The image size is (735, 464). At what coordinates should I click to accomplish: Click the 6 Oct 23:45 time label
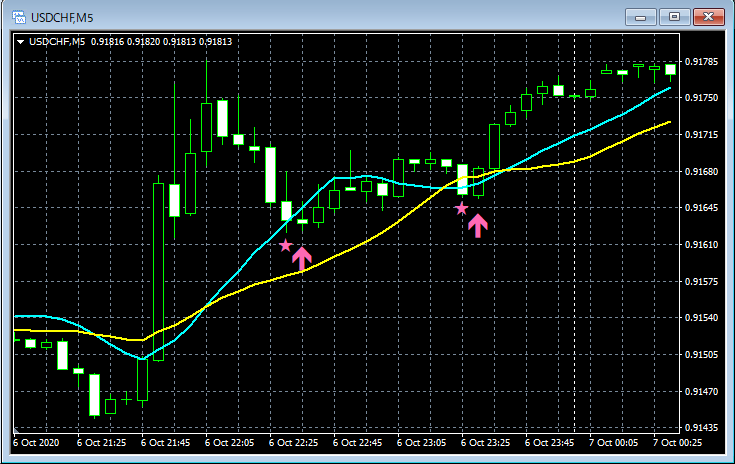[x=549, y=442]
